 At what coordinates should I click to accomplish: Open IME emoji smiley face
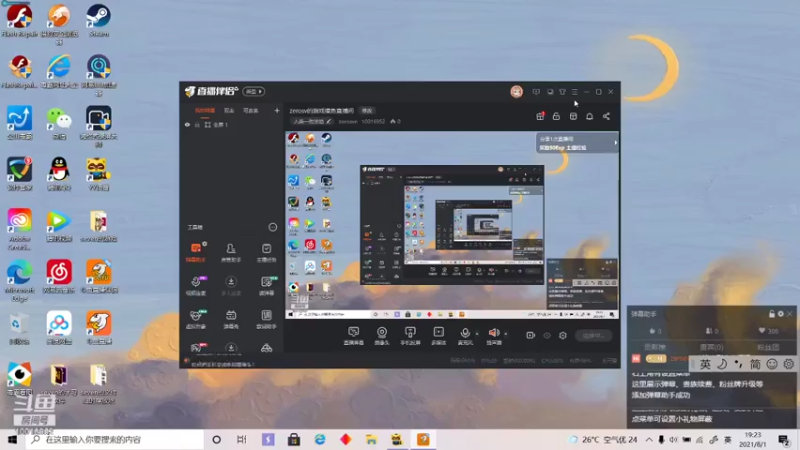click(x=772, y=364)
